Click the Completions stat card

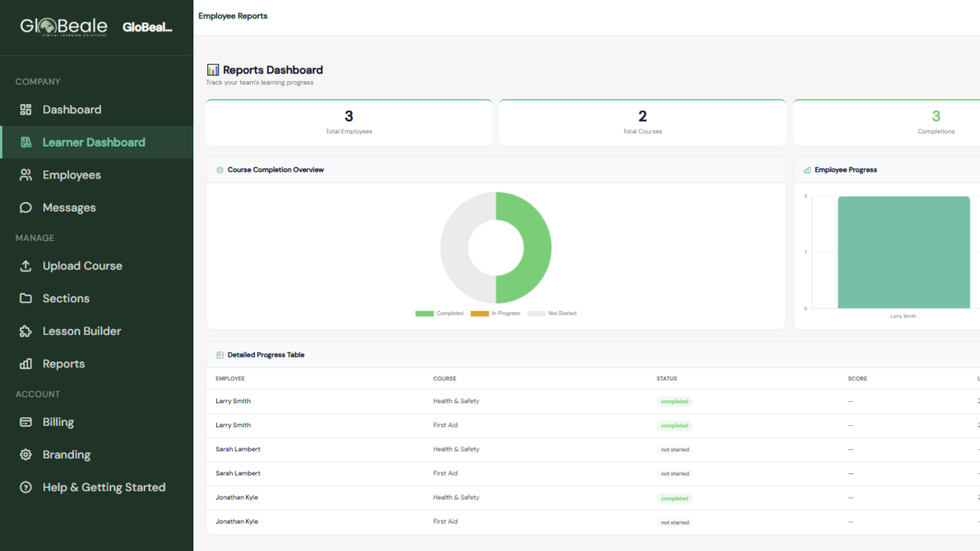point(887,122)
